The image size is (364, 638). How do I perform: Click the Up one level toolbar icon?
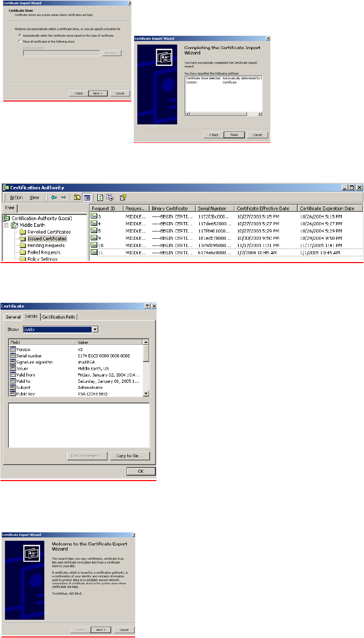coord(77,197)
